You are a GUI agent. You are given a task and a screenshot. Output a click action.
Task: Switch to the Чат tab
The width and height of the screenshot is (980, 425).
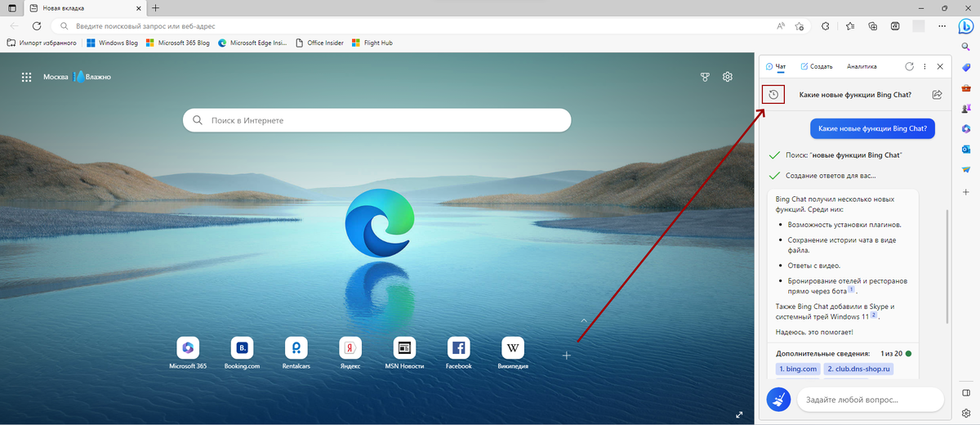776,66
